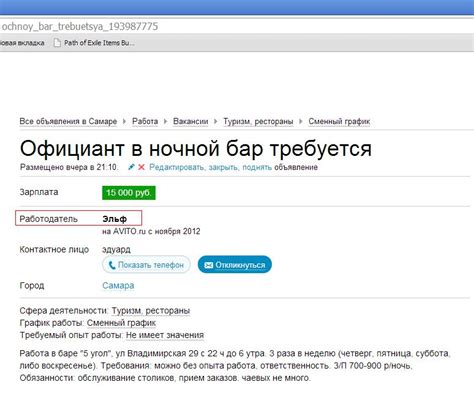Click envelope icon in Откликнуться button
The image size is (474, 393).
pyautogui.click(x=208, y=265)
